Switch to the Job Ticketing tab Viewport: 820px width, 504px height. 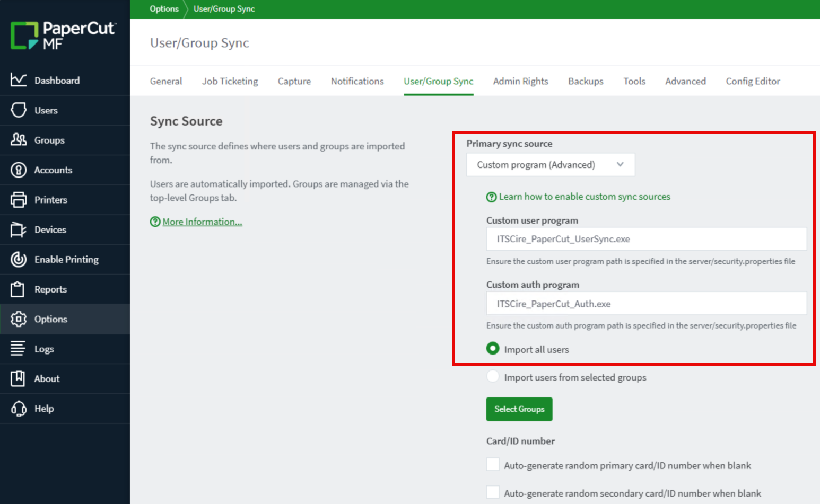[x=230, y=81]
